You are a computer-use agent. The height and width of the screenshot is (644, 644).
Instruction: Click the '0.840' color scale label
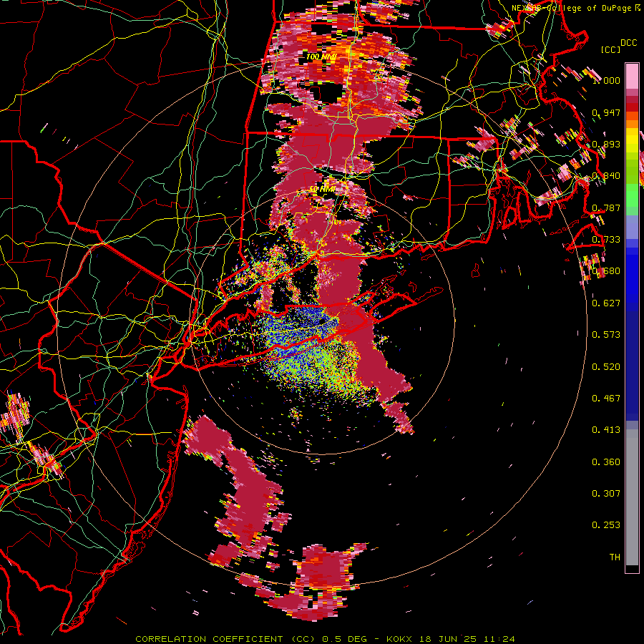click(606, 176)
